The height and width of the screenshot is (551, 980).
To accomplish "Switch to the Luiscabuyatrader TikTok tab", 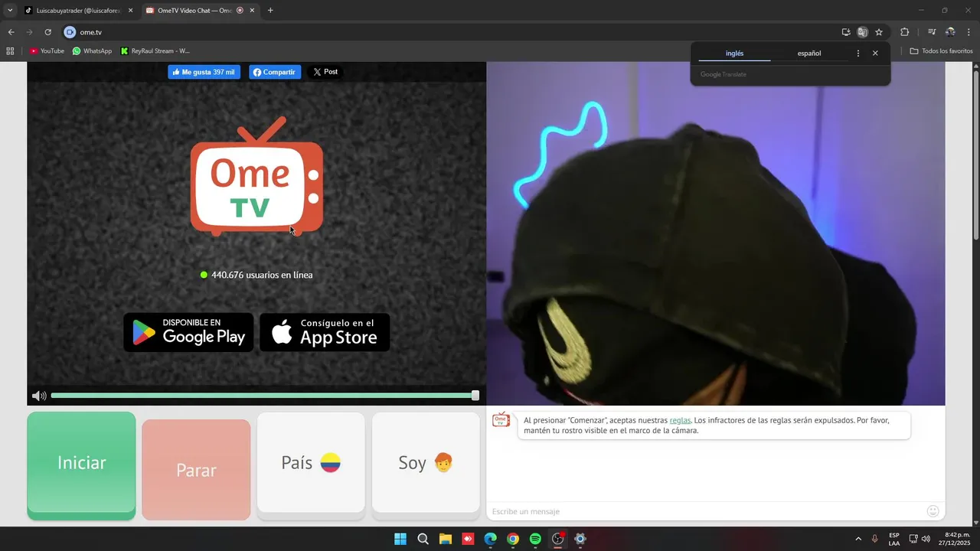I will [x=77, y=11].
